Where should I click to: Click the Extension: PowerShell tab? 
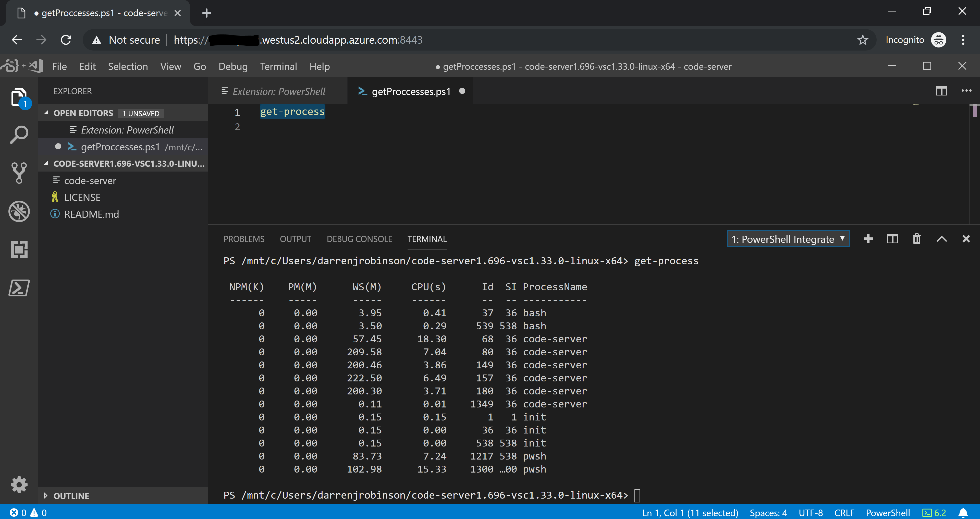[279, 91]
